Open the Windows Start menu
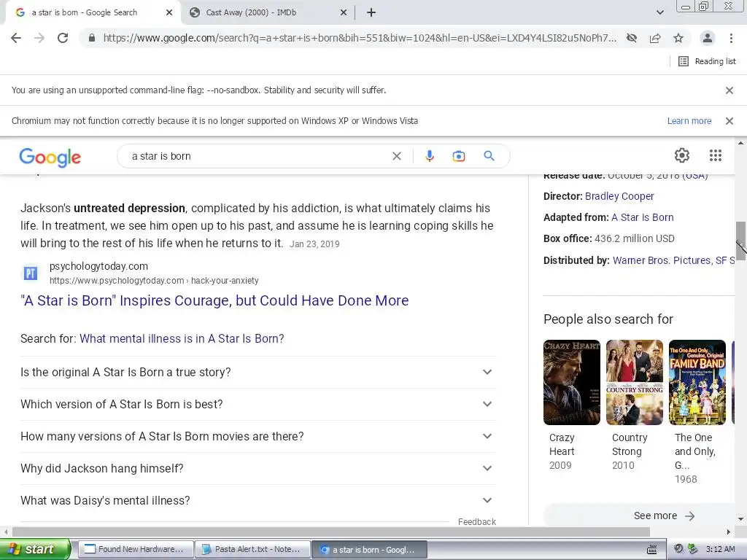This screenshot has height=560, width=747. [35, 549]
